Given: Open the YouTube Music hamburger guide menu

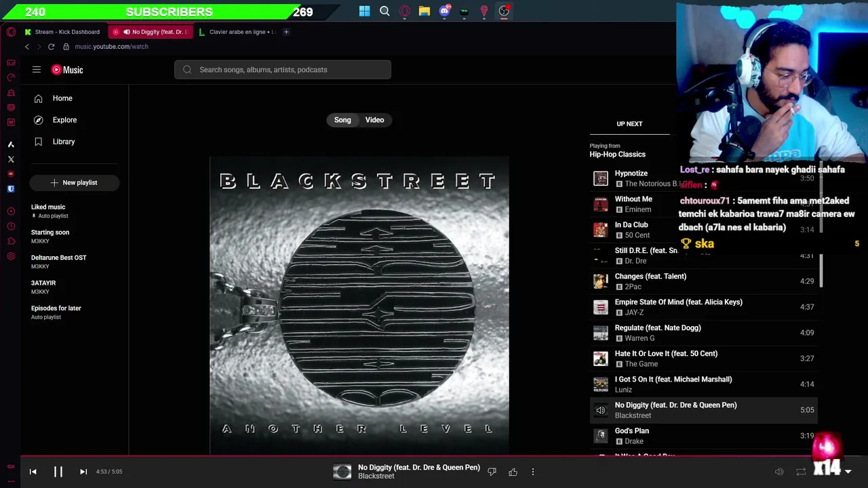Looking at the screenshot, I should tap(37, 70).
